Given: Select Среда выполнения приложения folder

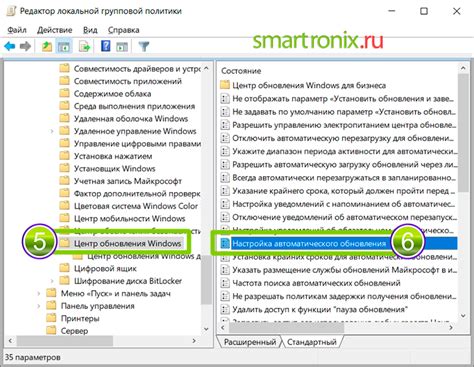Looking at the screenshot, I should (134, 106).
